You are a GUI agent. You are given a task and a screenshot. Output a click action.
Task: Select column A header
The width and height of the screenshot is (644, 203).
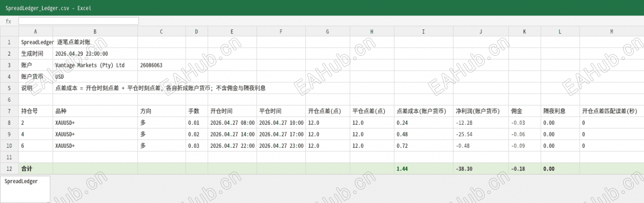point(35,32)
